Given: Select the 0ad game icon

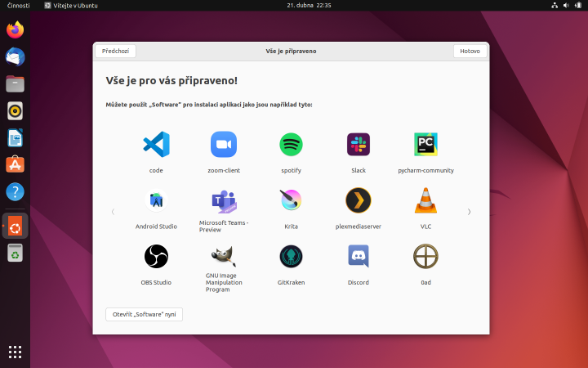Looking at the screenshot, I should (426, 257).
